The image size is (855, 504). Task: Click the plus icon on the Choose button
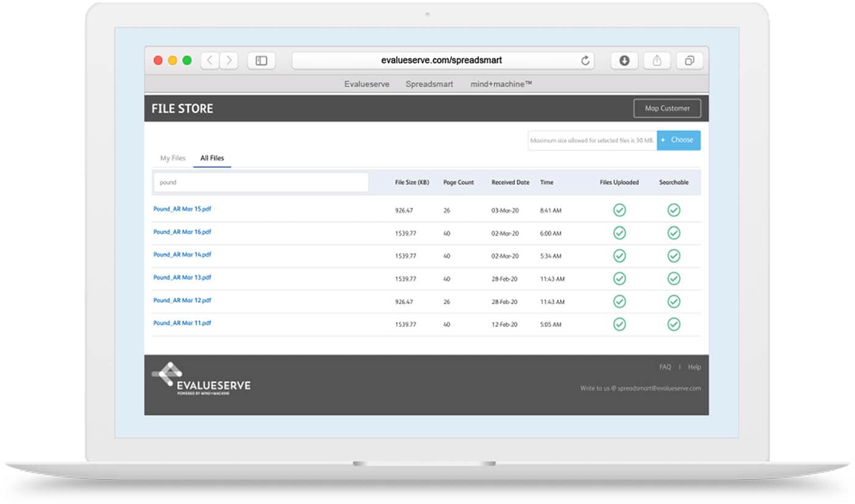(664, 140)
